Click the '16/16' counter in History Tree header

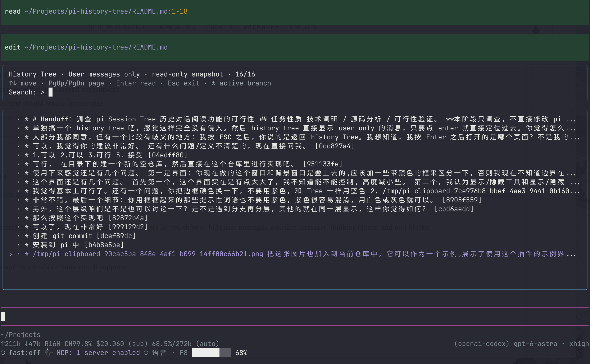click(245, 74)
